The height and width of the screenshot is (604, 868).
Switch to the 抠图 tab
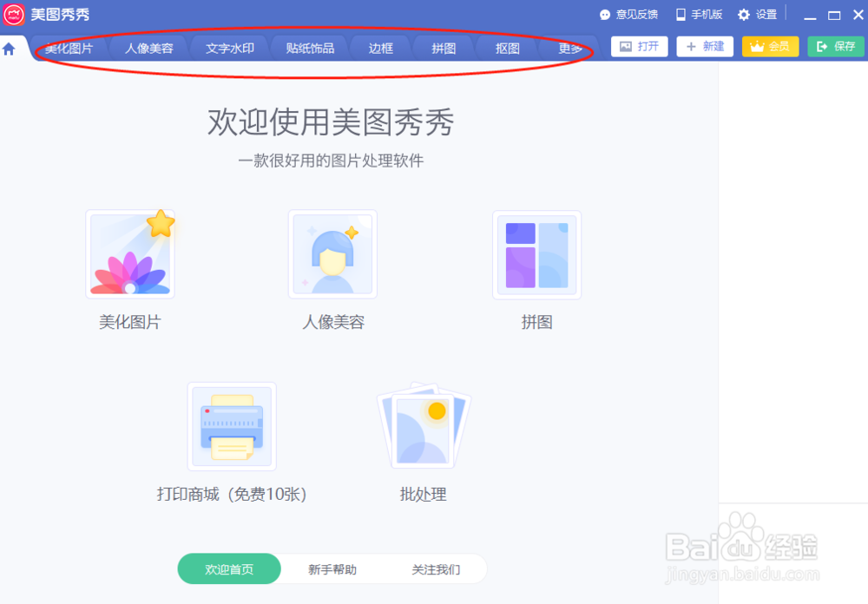[x=508, y=49]
